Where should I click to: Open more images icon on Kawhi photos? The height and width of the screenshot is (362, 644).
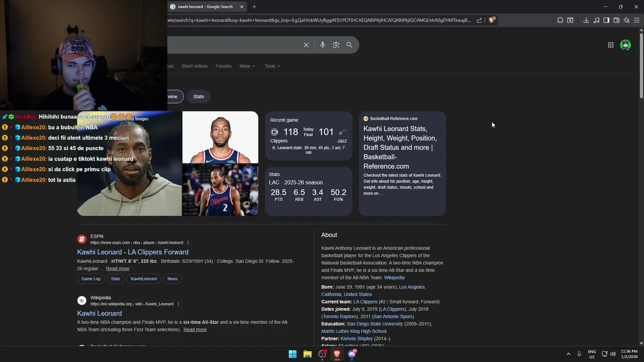[x=247, y=205]
